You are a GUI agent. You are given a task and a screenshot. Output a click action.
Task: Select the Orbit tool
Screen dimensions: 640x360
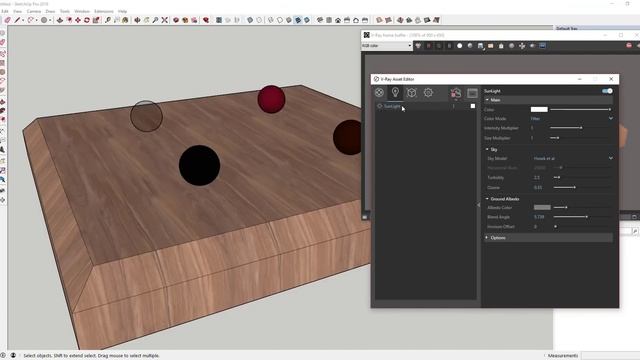coord(137,20)
